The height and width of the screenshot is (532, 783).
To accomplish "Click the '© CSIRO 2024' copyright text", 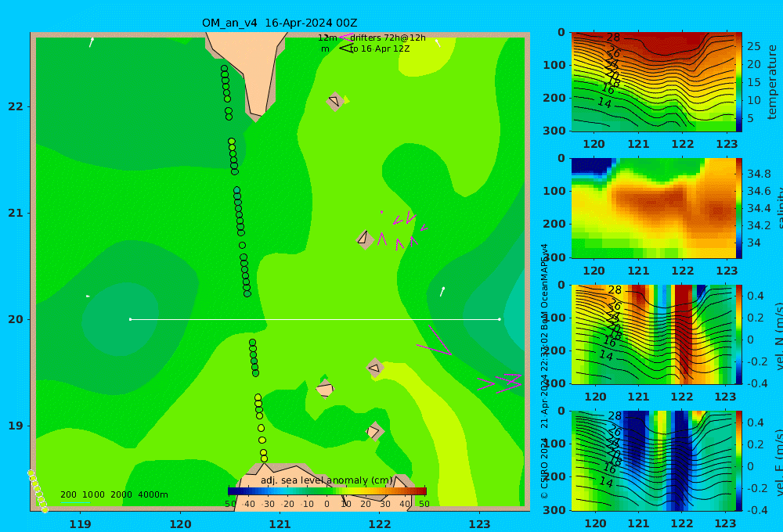I will [x=544, y=468].
